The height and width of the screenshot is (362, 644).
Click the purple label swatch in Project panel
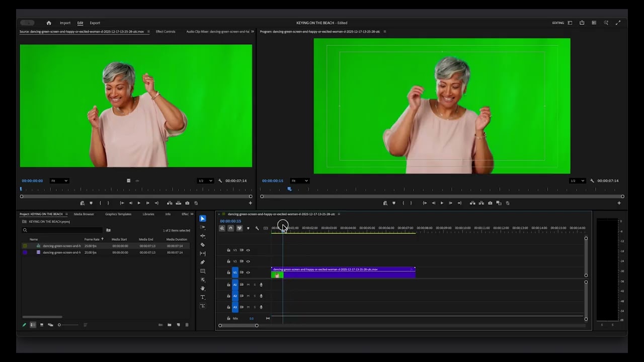tap(25, 252)
